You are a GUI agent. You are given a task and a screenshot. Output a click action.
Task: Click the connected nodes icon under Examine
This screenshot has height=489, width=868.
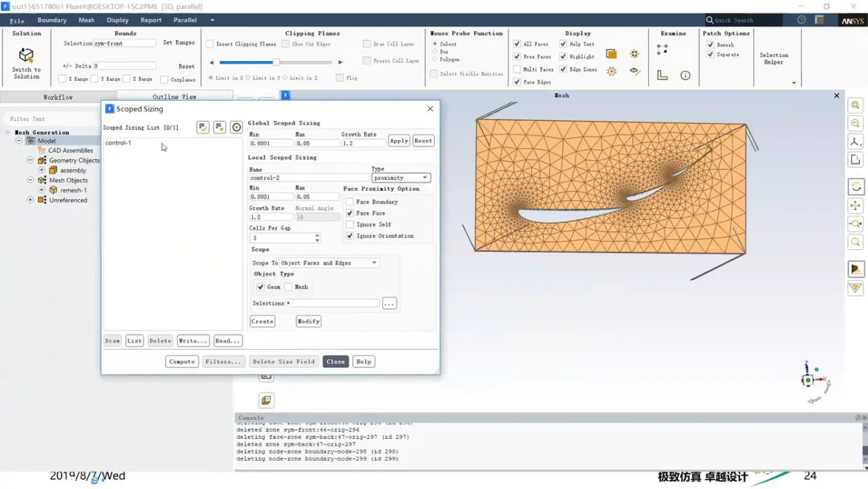click(662, 50)
